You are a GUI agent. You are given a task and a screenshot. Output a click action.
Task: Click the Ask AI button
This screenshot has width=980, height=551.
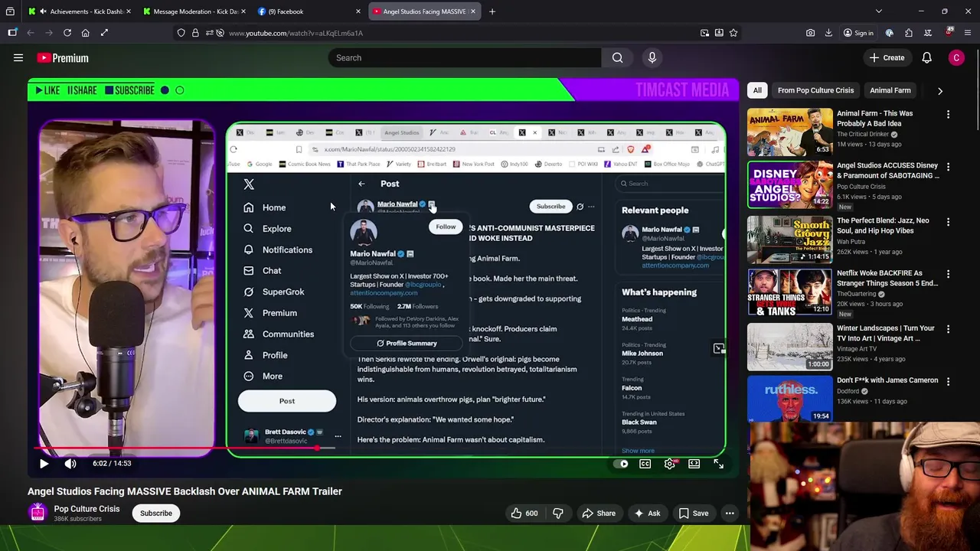point(647,514)
